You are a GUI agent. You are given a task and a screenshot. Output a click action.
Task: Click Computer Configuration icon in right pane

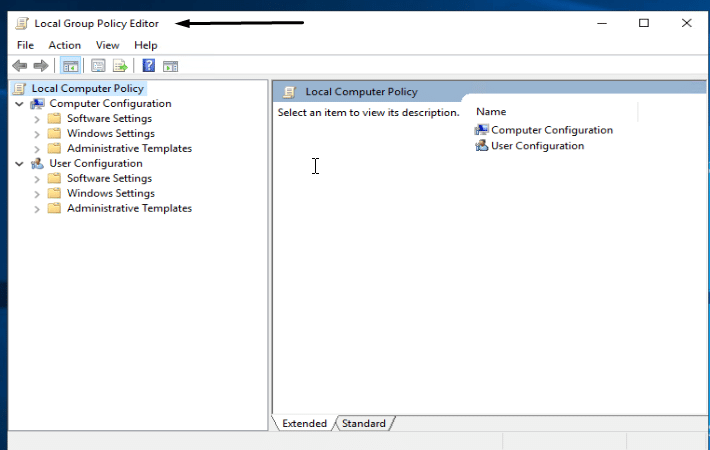coord(482,130)
